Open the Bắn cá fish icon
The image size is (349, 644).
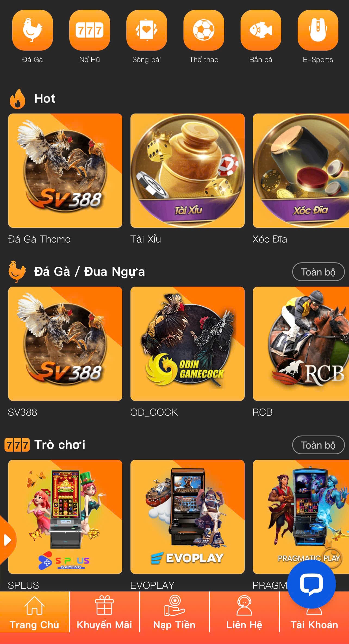pyautogui.click(x=261, y=30)
